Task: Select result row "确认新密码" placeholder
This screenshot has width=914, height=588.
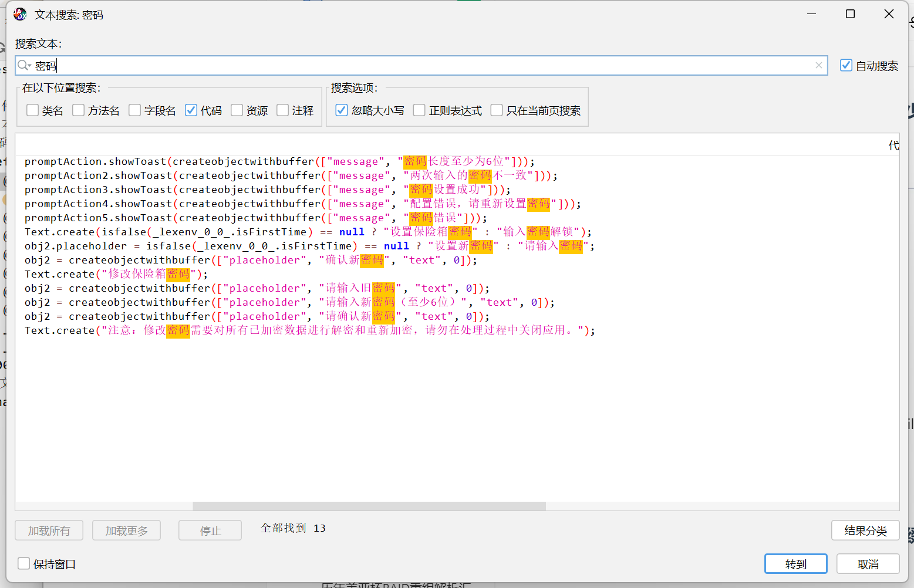Action: coord(457,260)
